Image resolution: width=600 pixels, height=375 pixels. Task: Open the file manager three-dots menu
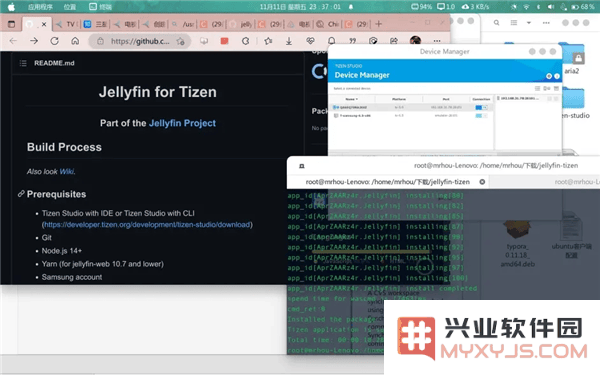click(546, 23)
